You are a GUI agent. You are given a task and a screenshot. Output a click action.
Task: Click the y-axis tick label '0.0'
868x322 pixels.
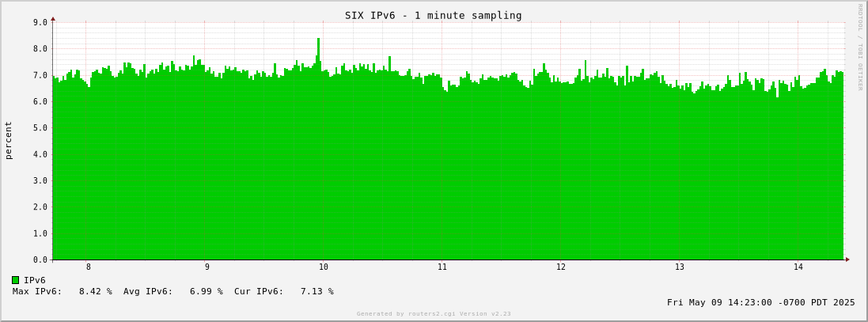(x=40, y=259)
